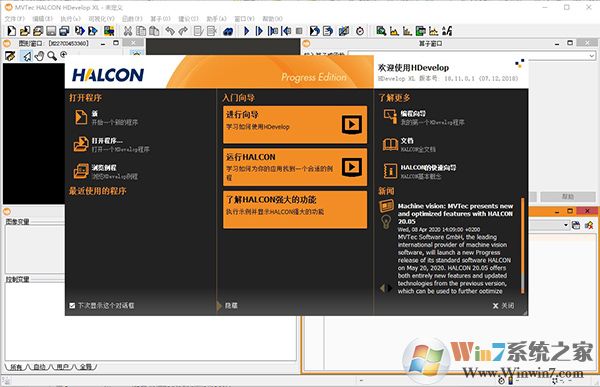Click the Redo arrow in toolbar
600x387 pixels.
[x=183, y=31]
